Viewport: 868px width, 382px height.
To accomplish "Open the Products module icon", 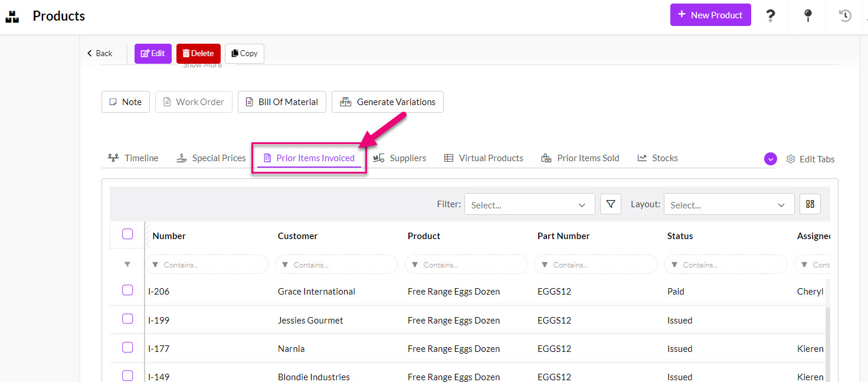I will click(12, 16).
